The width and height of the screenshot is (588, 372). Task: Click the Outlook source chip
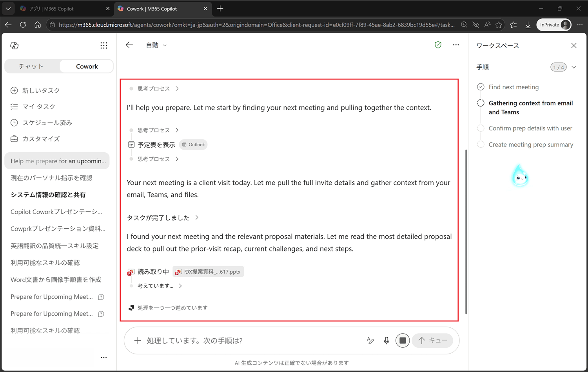pyautogui.click(x=193, y=144)
